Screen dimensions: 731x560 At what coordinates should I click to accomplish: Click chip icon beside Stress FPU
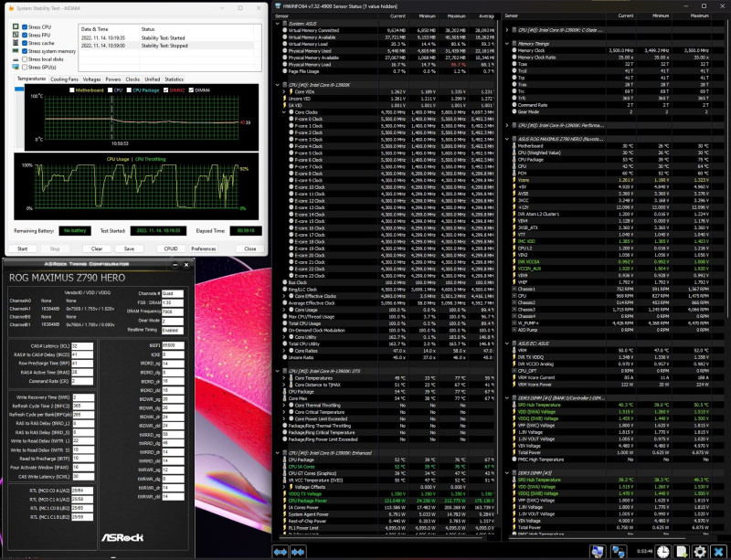pyautogui.click(x=16, y=35)
